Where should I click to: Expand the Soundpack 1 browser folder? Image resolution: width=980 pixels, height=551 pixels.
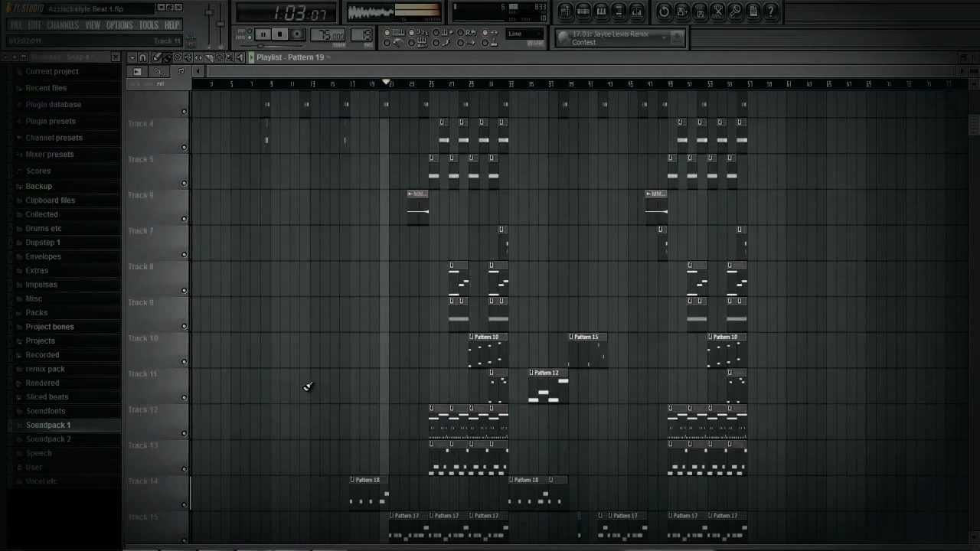[48, 425]
